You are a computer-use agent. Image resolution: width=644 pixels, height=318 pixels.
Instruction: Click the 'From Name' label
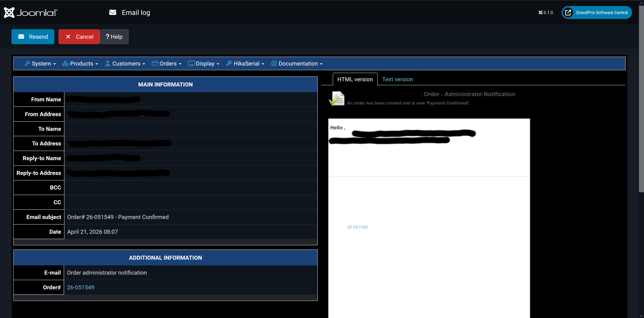[46, 100]
